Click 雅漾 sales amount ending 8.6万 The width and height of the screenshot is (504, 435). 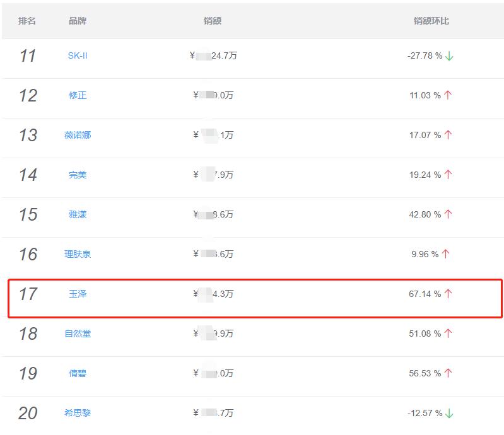213,214
